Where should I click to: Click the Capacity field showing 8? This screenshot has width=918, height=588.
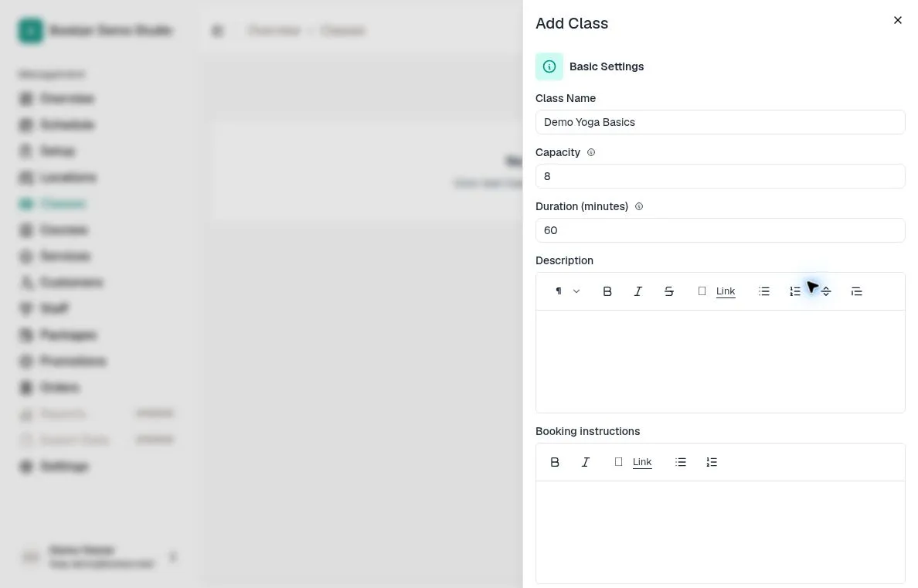click(x=720, y=176)
